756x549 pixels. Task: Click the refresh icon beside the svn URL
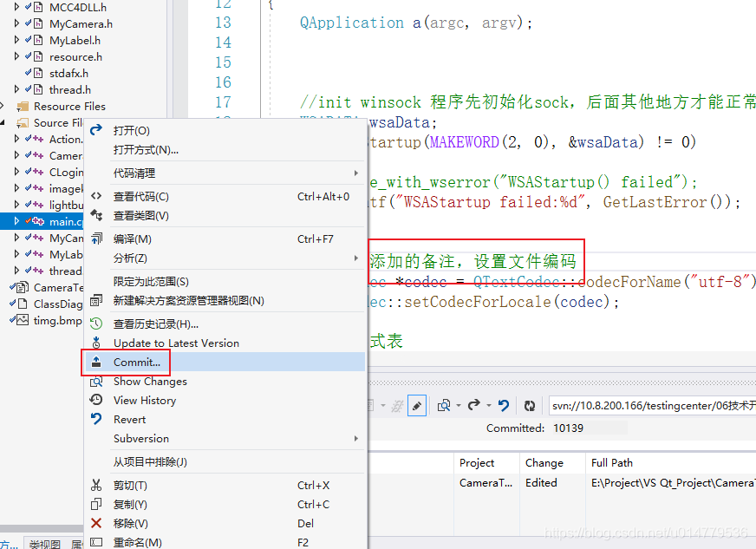528,405
